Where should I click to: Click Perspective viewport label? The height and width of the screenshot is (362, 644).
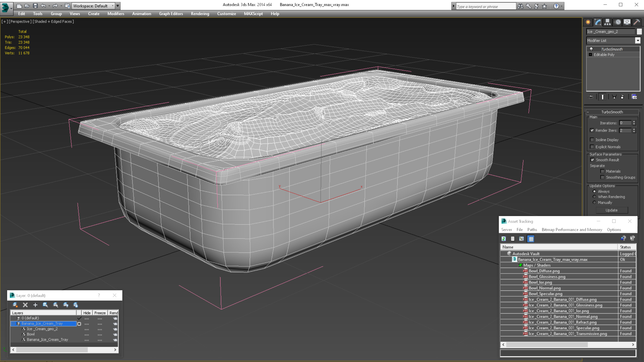coord(20,21)
